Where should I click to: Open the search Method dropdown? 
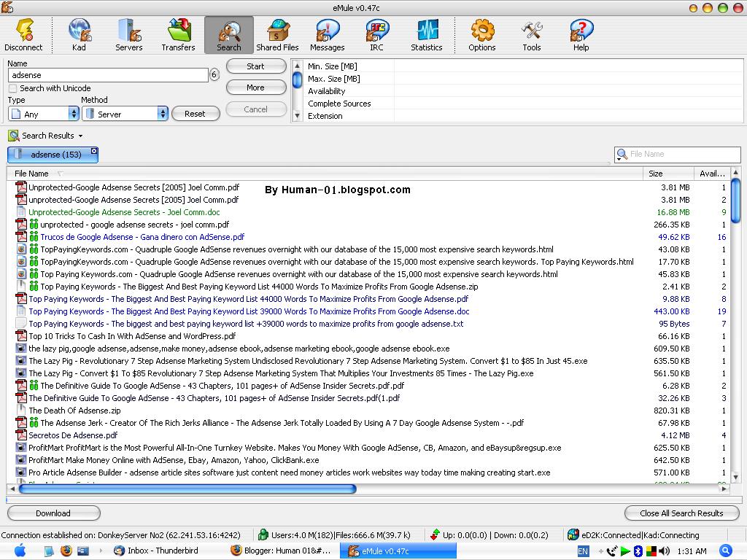[163, 114]
